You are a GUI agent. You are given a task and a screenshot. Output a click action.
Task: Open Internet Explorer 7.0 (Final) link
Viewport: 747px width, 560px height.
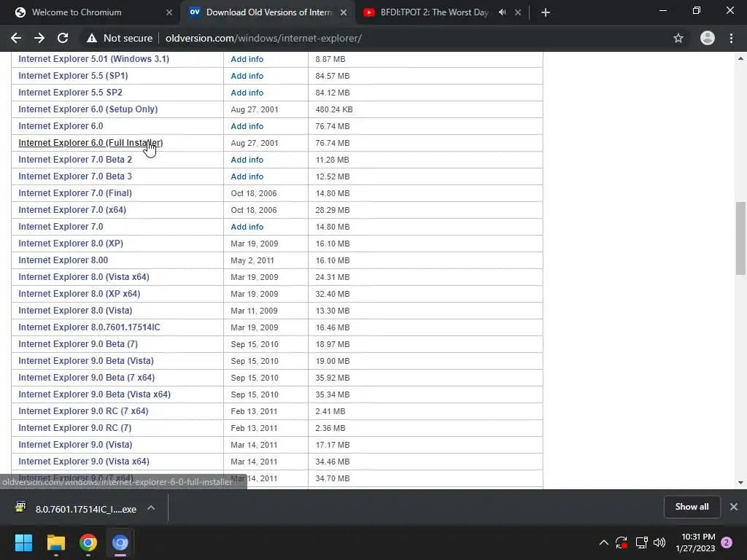(75, 192)
